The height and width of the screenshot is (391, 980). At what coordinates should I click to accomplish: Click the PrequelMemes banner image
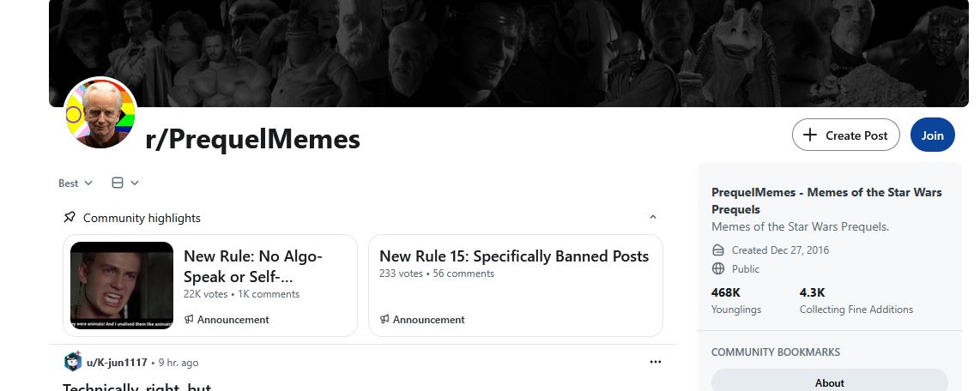tap(508, 53)
